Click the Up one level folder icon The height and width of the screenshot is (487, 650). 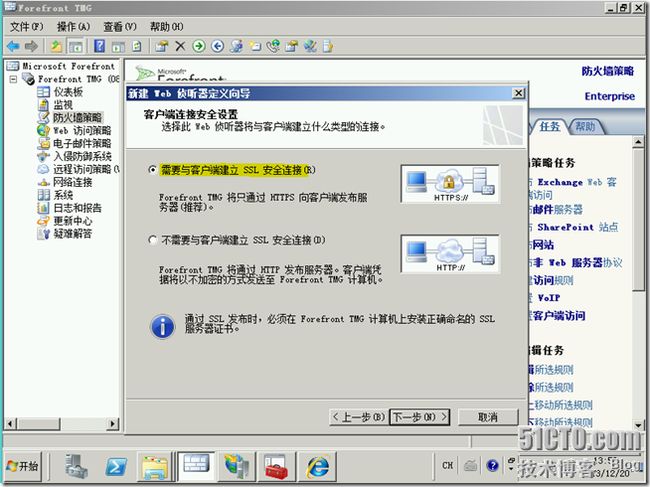pos(56,46)
